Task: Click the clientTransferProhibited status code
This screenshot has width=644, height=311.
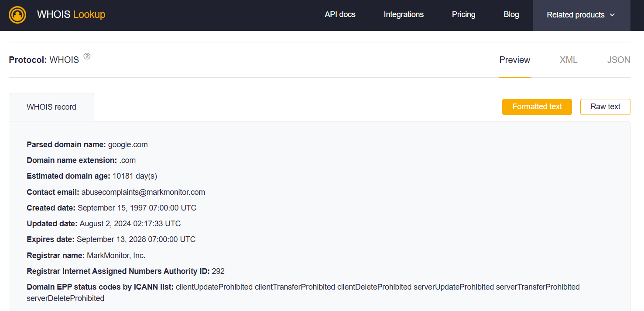Action: [295, 287]
